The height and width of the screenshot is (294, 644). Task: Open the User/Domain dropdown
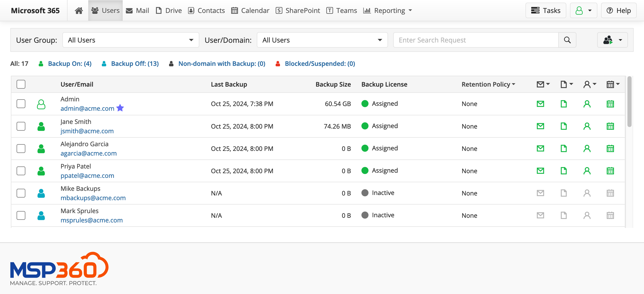(x=322, y=40)
